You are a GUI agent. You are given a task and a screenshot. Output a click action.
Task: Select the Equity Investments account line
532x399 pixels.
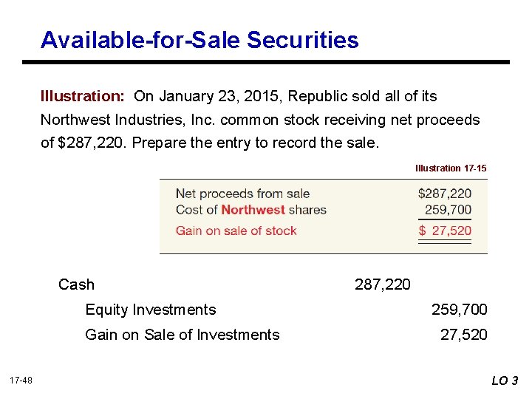coord(151,310)
